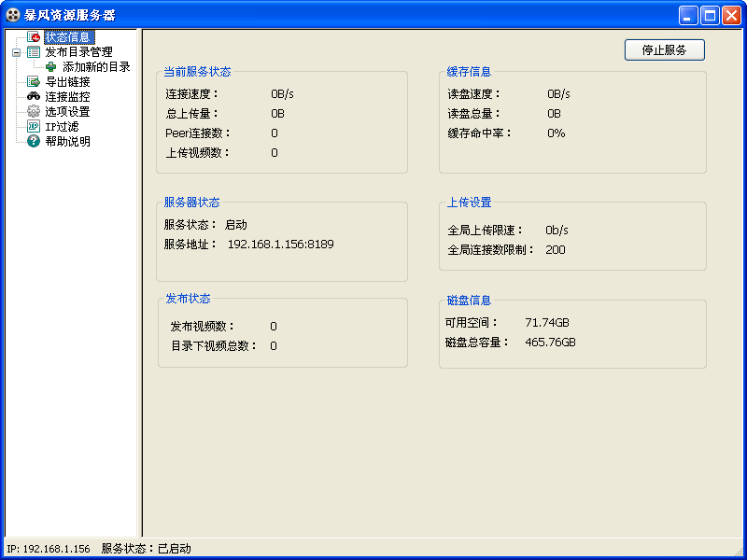Click the question mark icon for 帮助说明

coord(34,142)
